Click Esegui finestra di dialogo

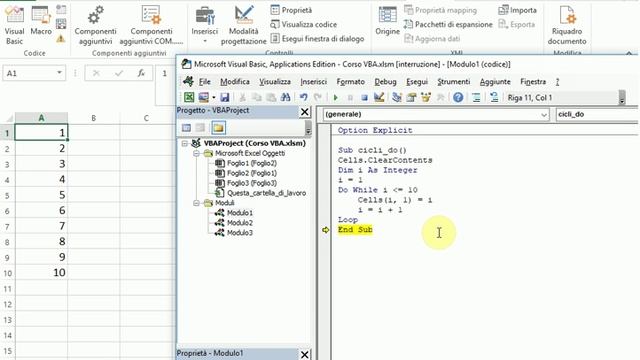317,39
